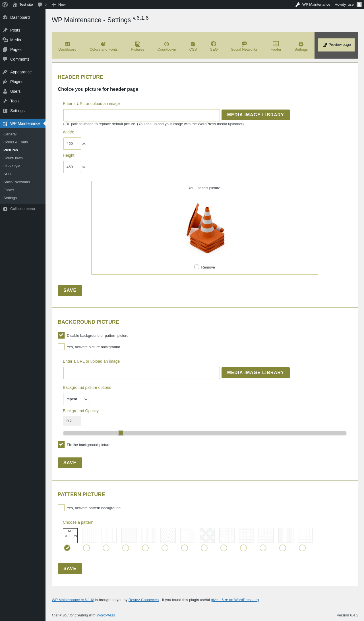Click the plus New icon in admin bar
Image resolution: width=364 pixels, height=621 pixels.
54,5
